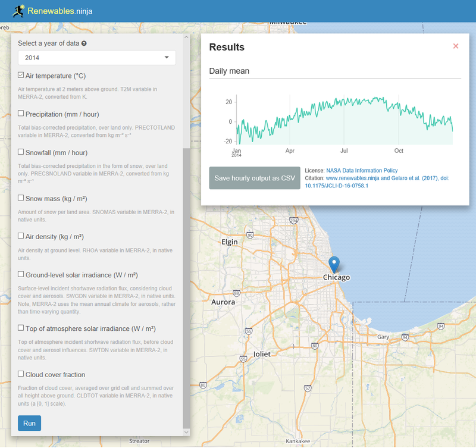Click the Renewables.ninja logo icon
The width and height of the screenshot is (476, 448).
pos(18,11)
